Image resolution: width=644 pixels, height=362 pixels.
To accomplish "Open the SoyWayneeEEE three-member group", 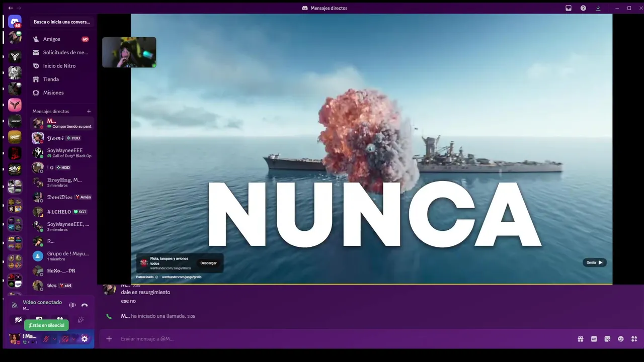I will click(61, 227).
